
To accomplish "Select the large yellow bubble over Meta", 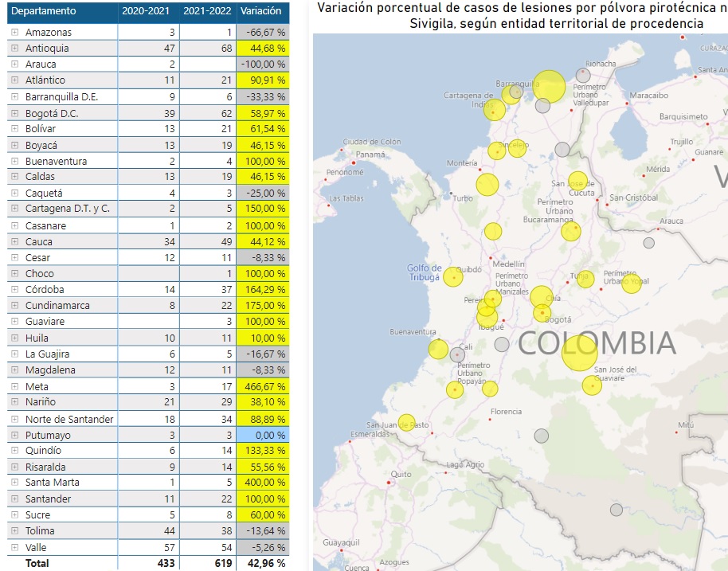I will pyautogui.click(x=579, y=353).
